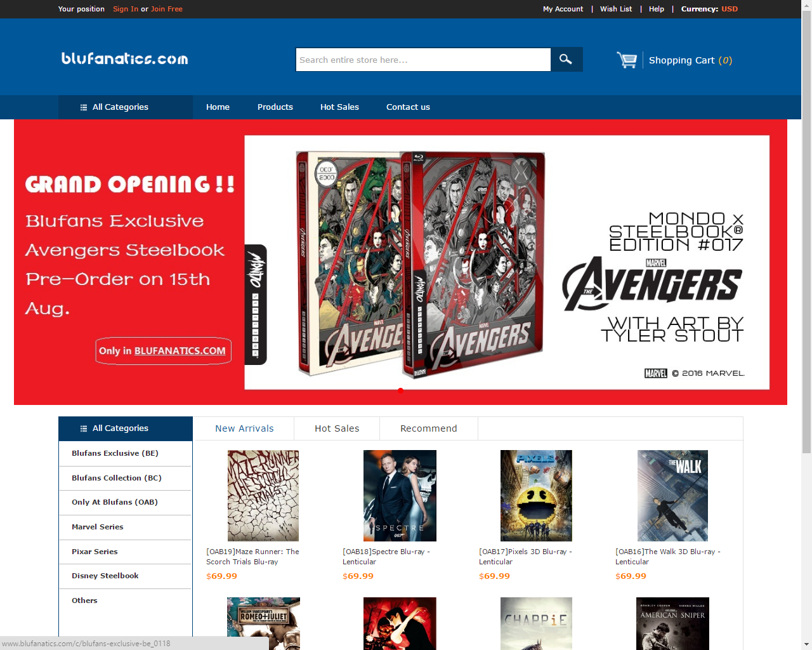Open the Shopping Cart (0) link
812x650 pixels.
pyautogui.click(x=690, y=60)
